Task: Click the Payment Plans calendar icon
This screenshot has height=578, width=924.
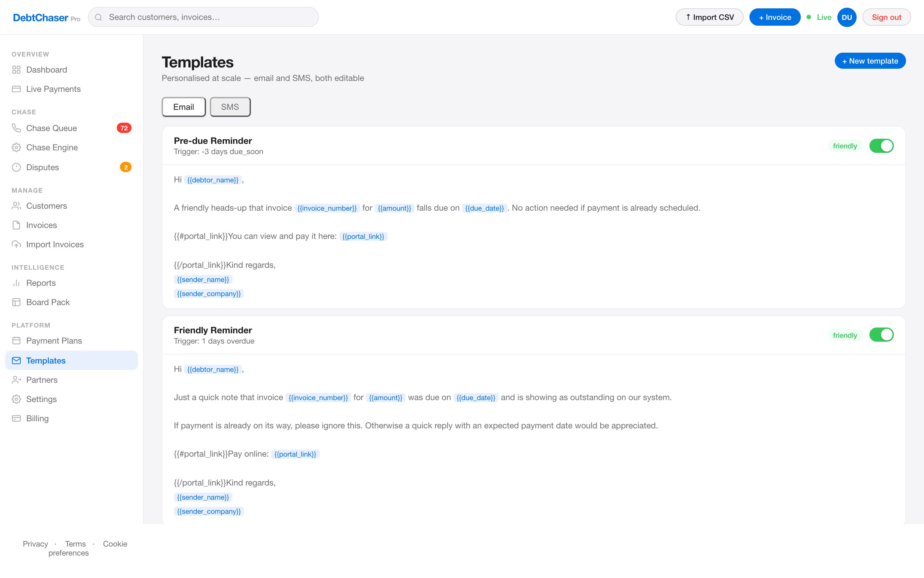Action: point(16,341)
